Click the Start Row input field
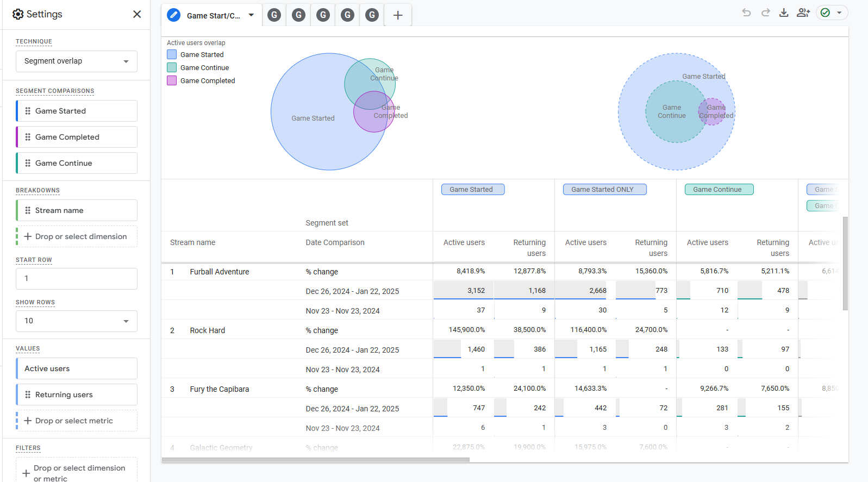Image resolution: width=868 pixels, height=482 pixels. tap(77, 279)
